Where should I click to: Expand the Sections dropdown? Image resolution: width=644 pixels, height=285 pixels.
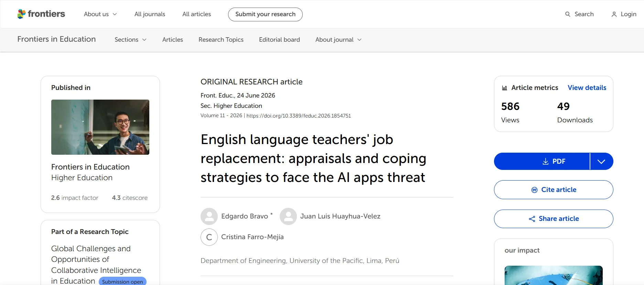[131, 40]
